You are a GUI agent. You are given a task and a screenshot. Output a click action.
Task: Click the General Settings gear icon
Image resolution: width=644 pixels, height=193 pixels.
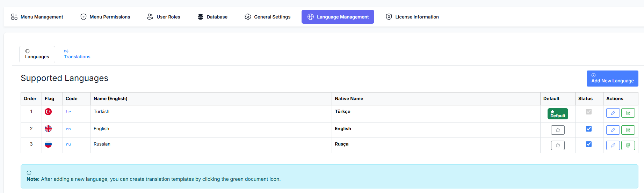pos(248,17)
